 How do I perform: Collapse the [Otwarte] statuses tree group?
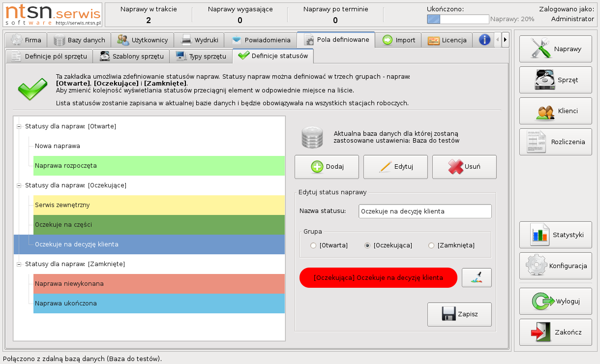pos(19,126)
